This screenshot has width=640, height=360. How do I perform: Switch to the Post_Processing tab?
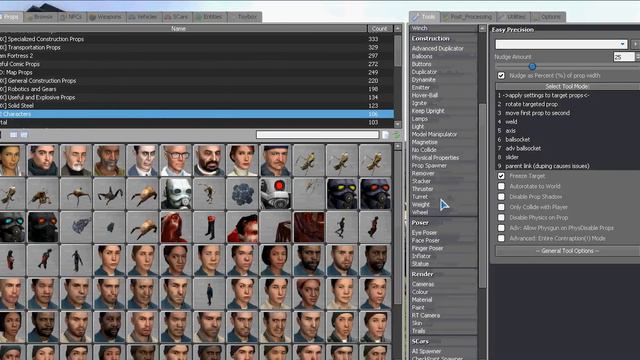tap(467, 17)
